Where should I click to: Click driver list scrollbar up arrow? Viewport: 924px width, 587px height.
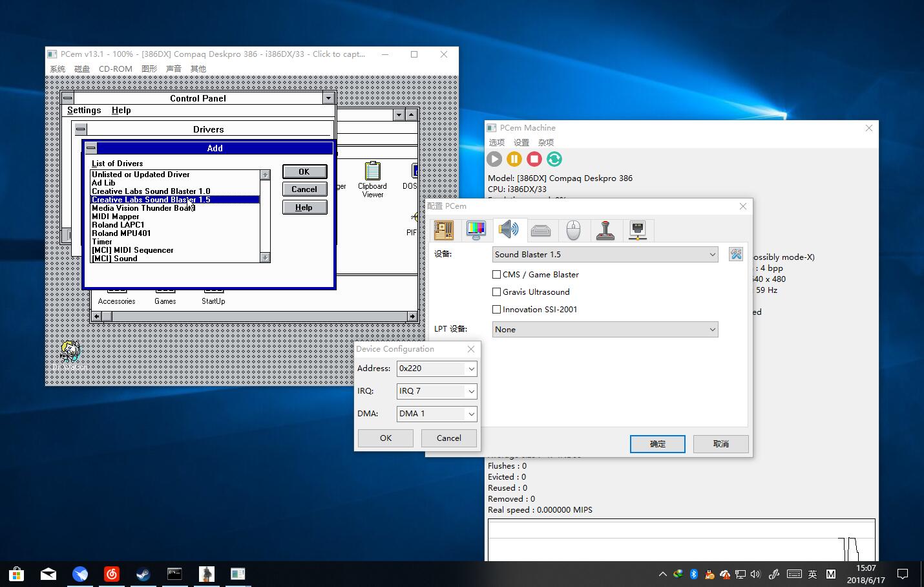tap(265, 175)
